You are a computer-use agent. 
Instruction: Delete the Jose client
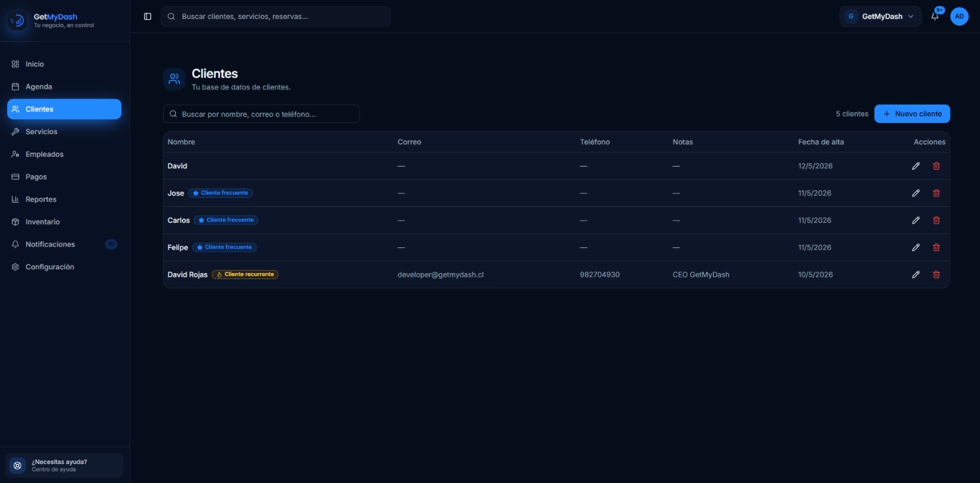tap(936, 193)
